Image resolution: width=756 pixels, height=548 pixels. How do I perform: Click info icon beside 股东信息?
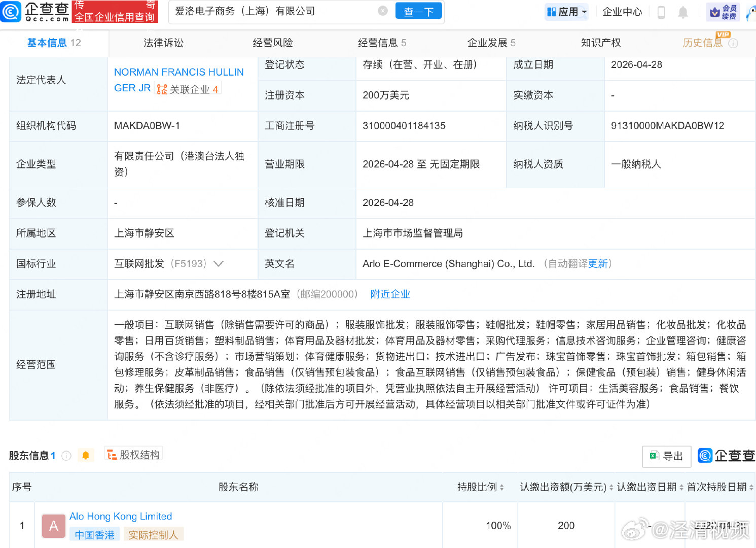tap(66, 456)
